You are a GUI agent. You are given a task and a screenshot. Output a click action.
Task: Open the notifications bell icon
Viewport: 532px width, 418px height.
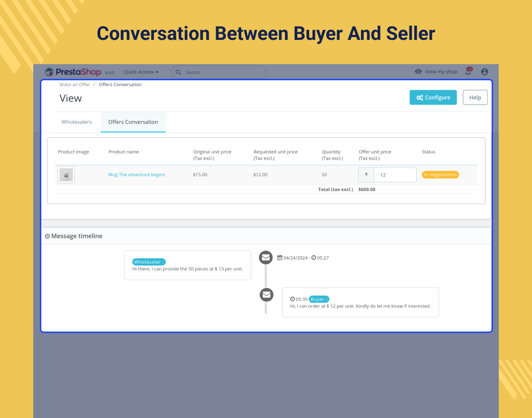(x=468, y=71)
